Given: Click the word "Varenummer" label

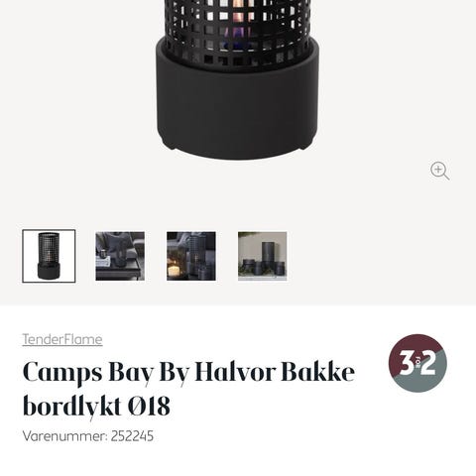Looking at the screenshot, I should pos(64,436).
